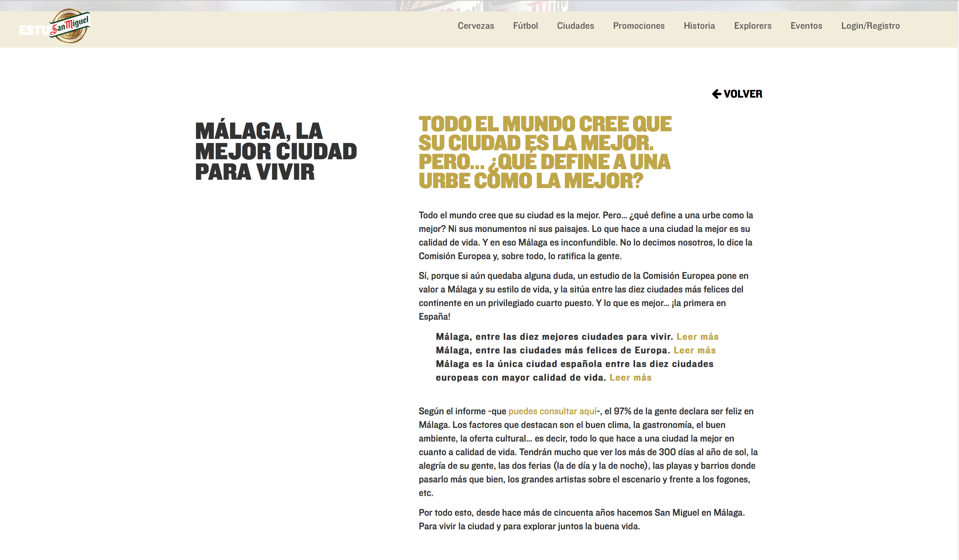Click the text 'Málaga, entre las ciudades más felices'
This screenshot has height=560, width=959.
coord(553,350)
